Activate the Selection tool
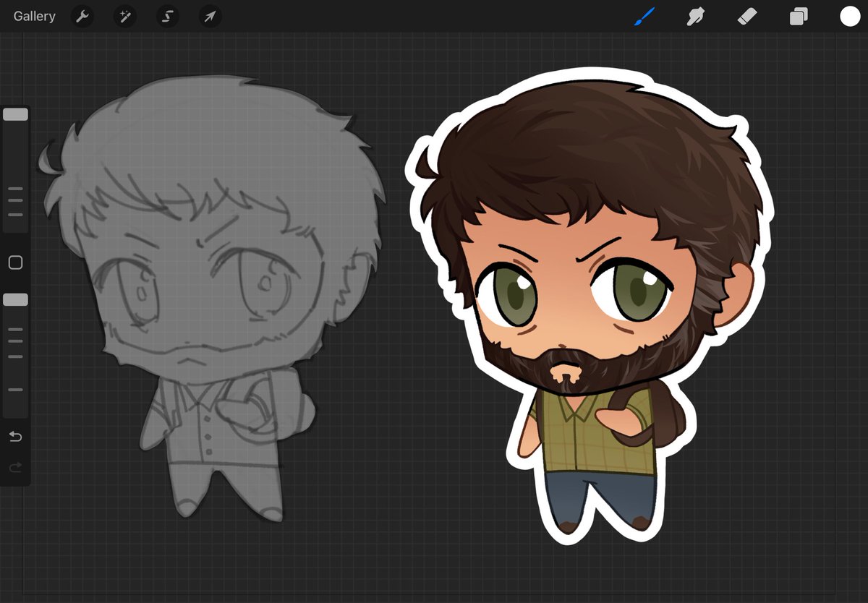This screenshot has height=603, width=868. point(168,16)
